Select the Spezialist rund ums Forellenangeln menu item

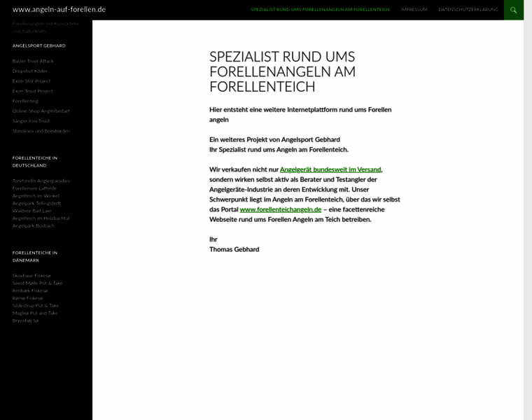coord(321,10)
